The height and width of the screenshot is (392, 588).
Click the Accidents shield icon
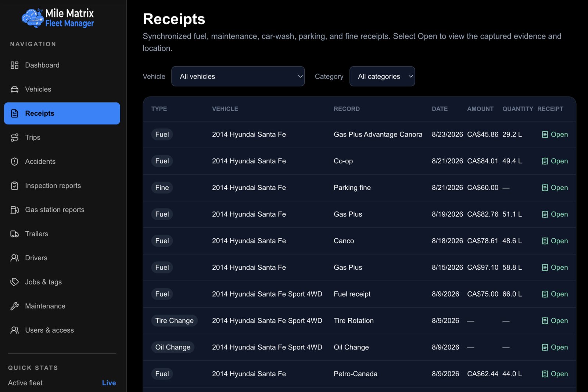point(14,161)
